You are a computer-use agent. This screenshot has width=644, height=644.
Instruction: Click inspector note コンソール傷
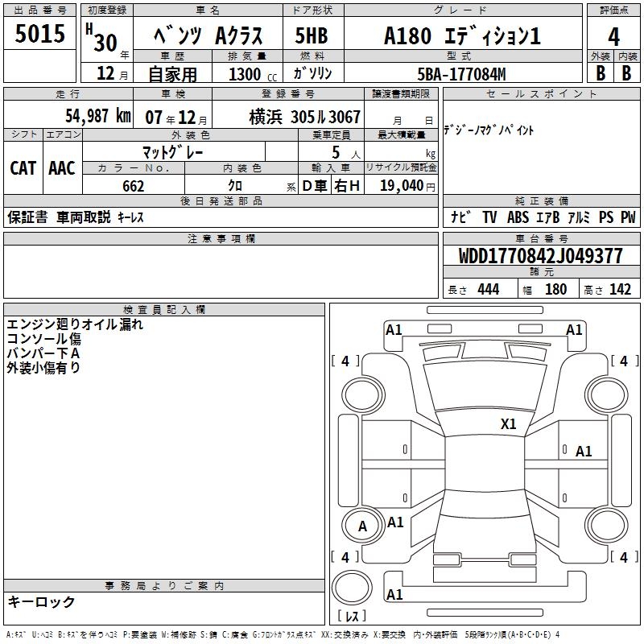pos(44,339)
